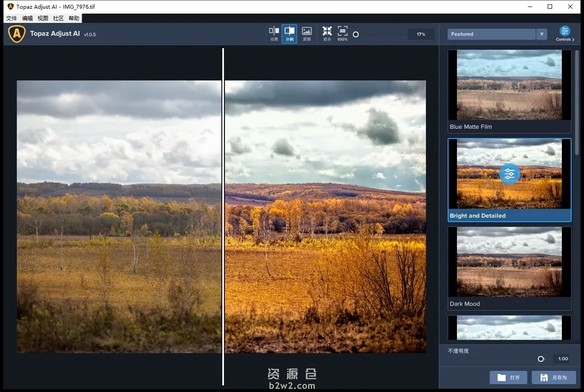Click sliders icon on Bright and Detailed preset

pyautogui.click(x=509, y=174)
